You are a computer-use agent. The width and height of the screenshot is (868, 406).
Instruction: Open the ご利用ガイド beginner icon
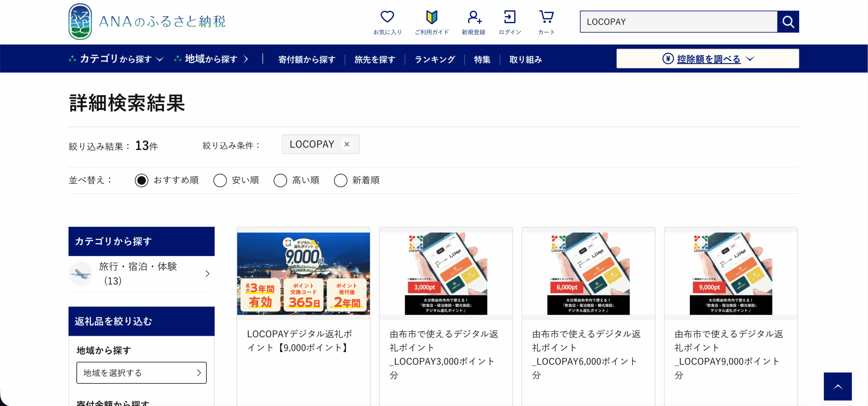point(432,17)
